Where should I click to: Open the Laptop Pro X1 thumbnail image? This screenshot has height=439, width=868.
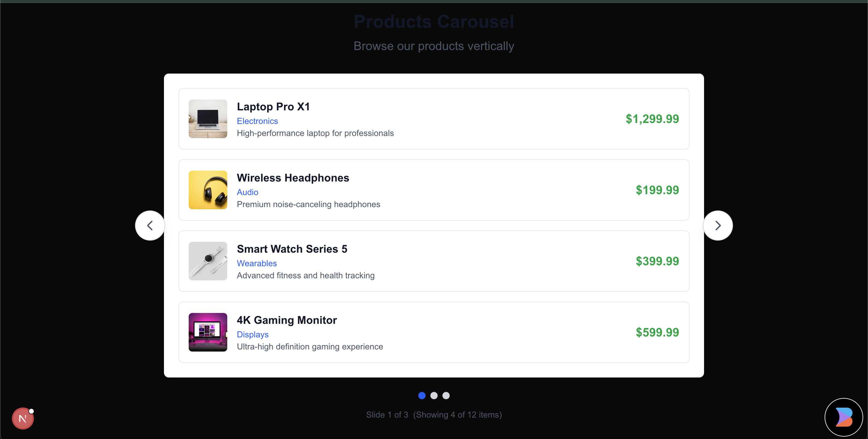[x=208, y=119]
